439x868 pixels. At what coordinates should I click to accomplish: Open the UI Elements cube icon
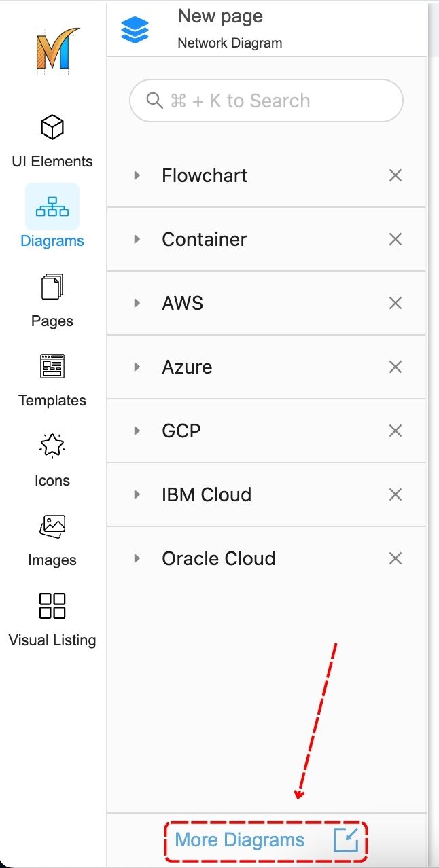click(x=52, y=127)
